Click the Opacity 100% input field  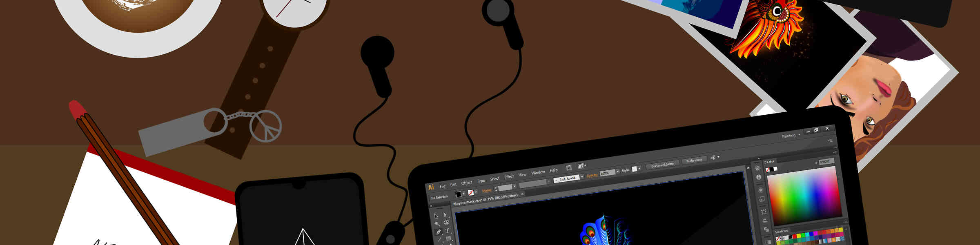pyautogui.click(x=607, y=173)
